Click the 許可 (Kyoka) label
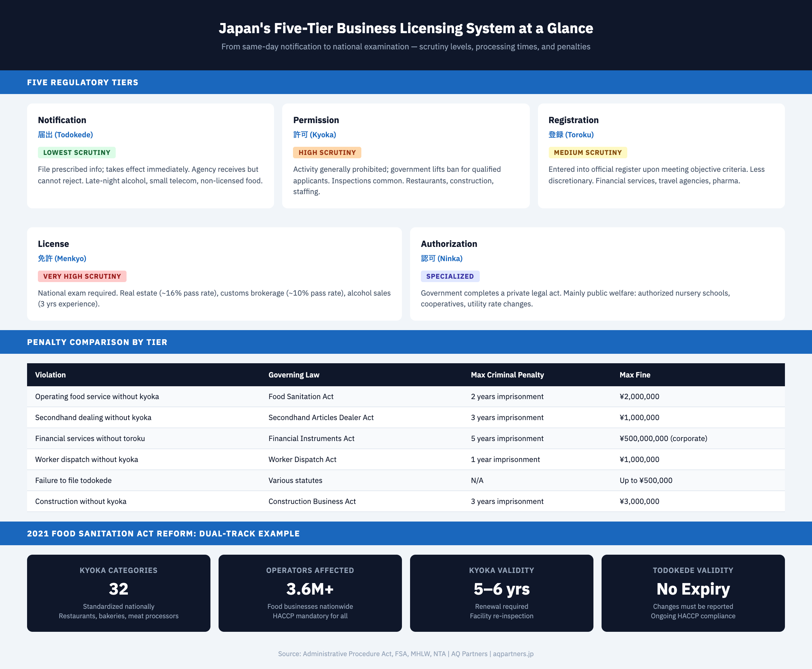The width and height of the screenshot is (812, 669). tap(314, 135)
